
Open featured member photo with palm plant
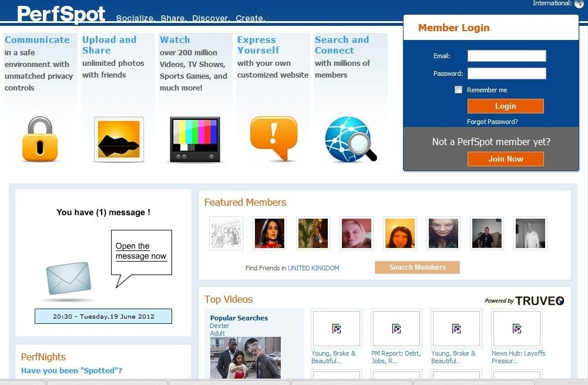click(313, 233)
